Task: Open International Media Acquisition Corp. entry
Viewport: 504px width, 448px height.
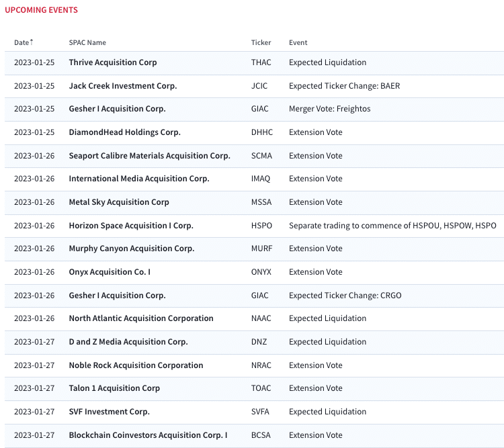Action: tap(139, 179)
